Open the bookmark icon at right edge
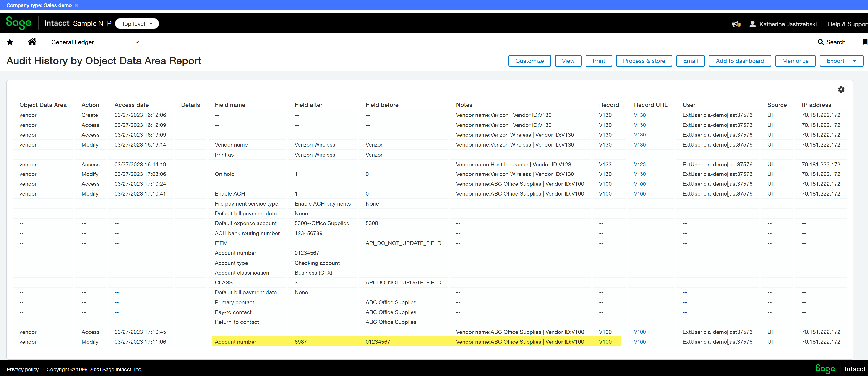868x376 pixels. pyautogui.click(x=865, y=42)
